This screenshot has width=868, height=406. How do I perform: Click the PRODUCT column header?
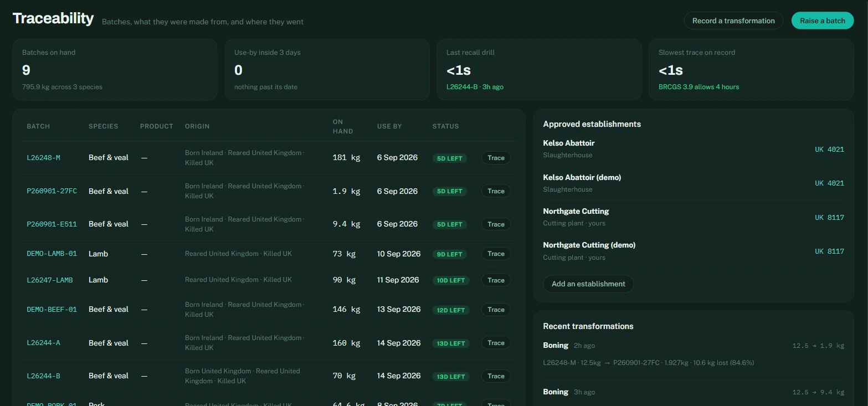(x=157, y=126)
